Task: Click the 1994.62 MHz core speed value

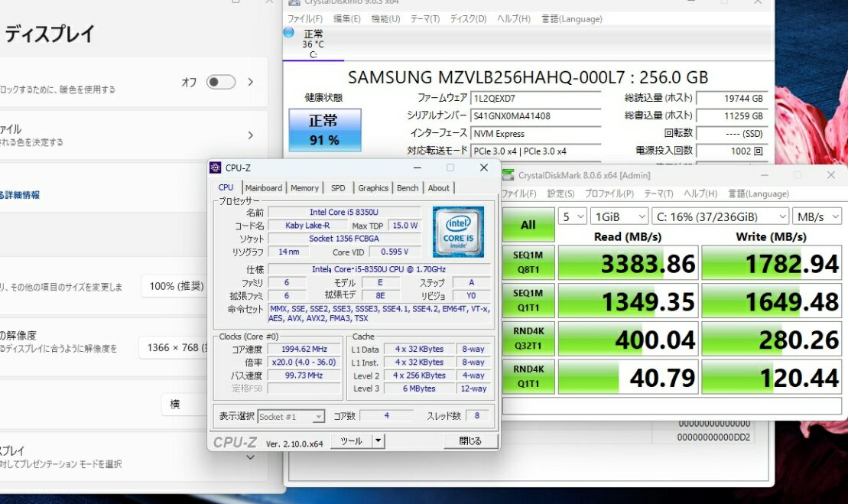Action: coord(304,350)
